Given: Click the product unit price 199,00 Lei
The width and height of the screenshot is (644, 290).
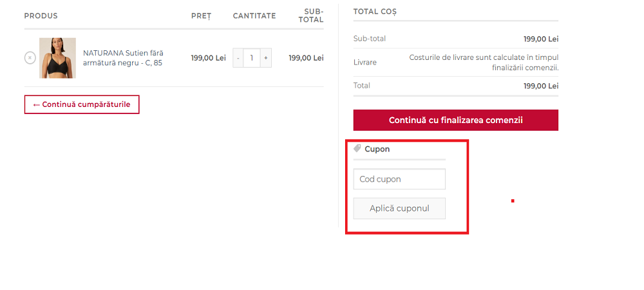Looking at the screenshot, I should 208,58.
